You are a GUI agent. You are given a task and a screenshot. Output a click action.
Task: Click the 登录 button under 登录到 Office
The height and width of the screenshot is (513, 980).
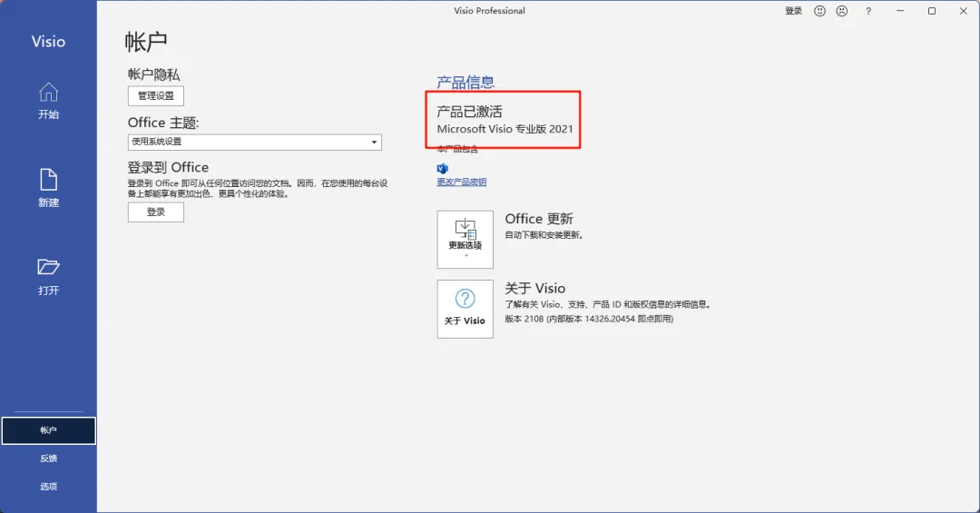pos(156,212)
